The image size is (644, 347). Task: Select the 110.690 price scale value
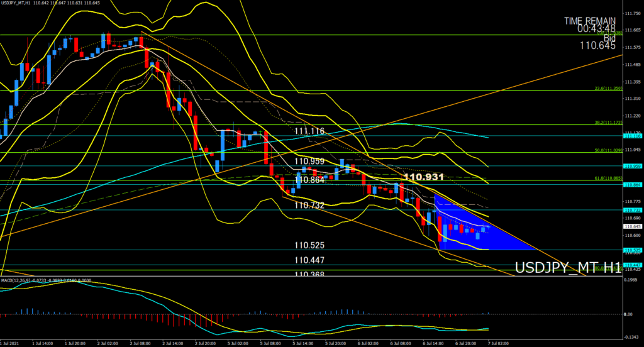(633, 218)
